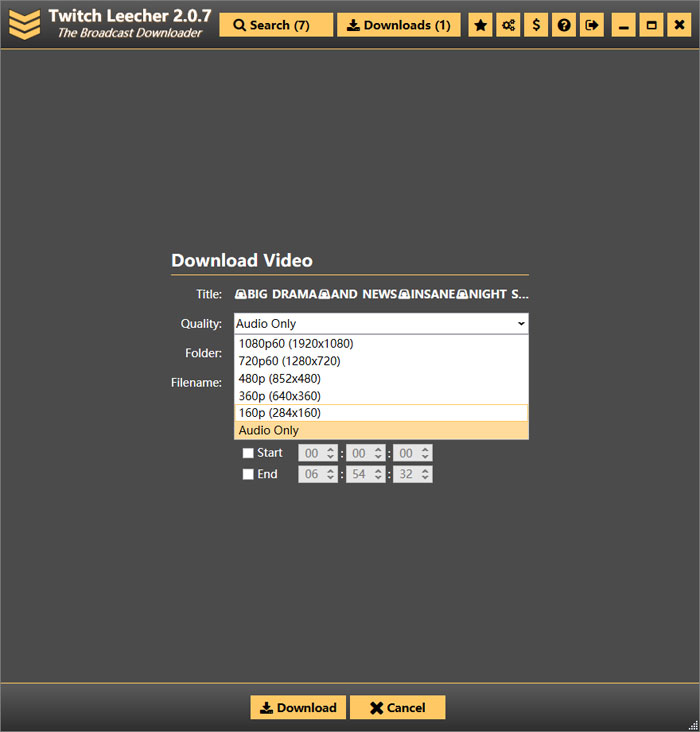
Task: Open preferences gears icon
Action: (508, 25)
